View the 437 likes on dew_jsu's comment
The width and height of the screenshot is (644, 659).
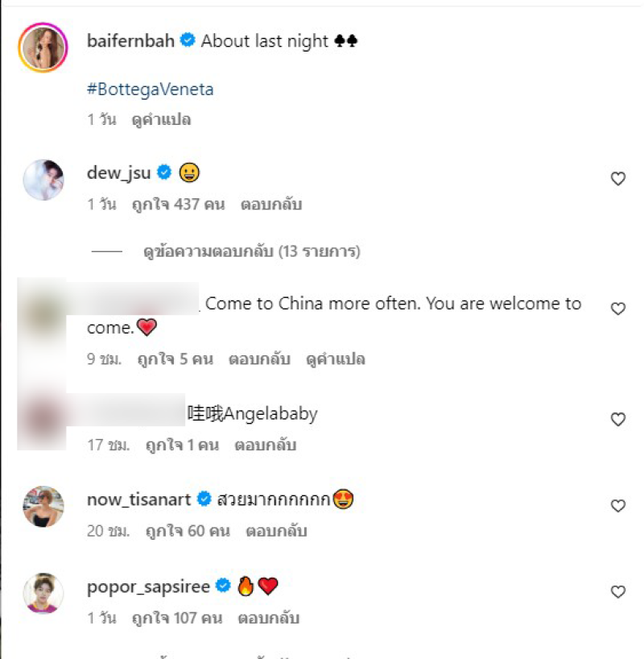point(178,205)
